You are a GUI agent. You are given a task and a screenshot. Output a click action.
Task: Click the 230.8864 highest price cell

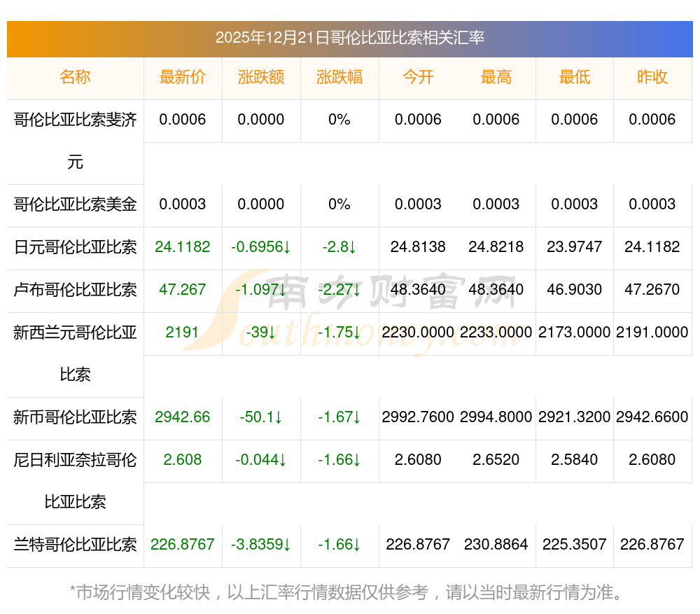point(496,545)
